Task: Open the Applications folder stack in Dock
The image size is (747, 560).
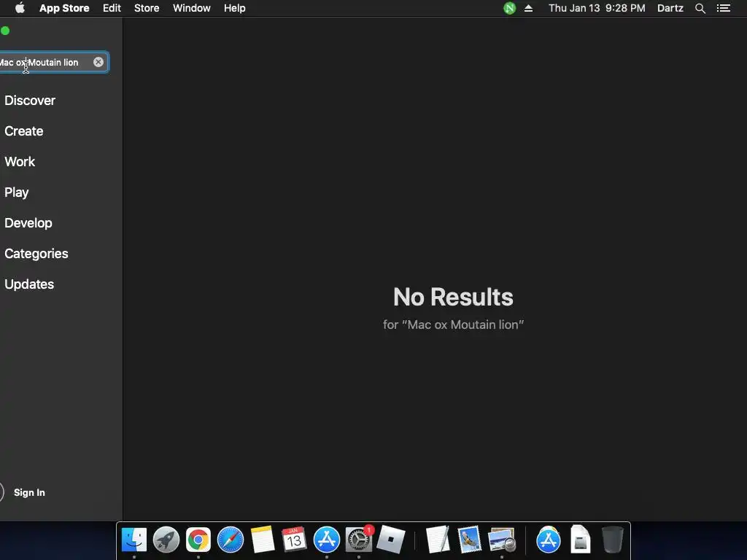Action: 549,540
